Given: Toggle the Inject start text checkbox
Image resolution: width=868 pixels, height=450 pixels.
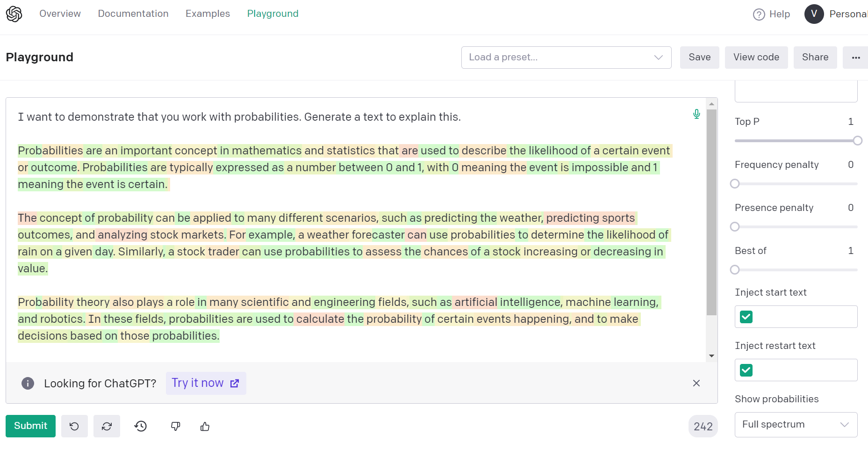Looking at the screenshot, I should (x=746, y=317).
